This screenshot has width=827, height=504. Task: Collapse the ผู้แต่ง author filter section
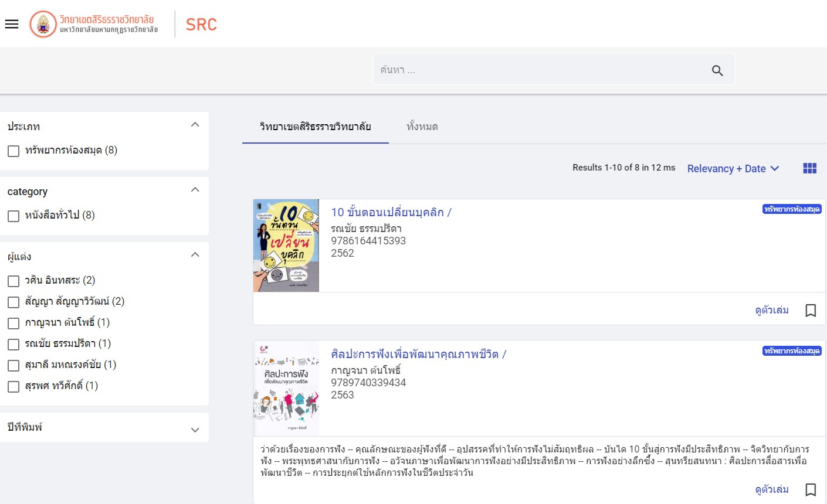[x=195, y=255]
